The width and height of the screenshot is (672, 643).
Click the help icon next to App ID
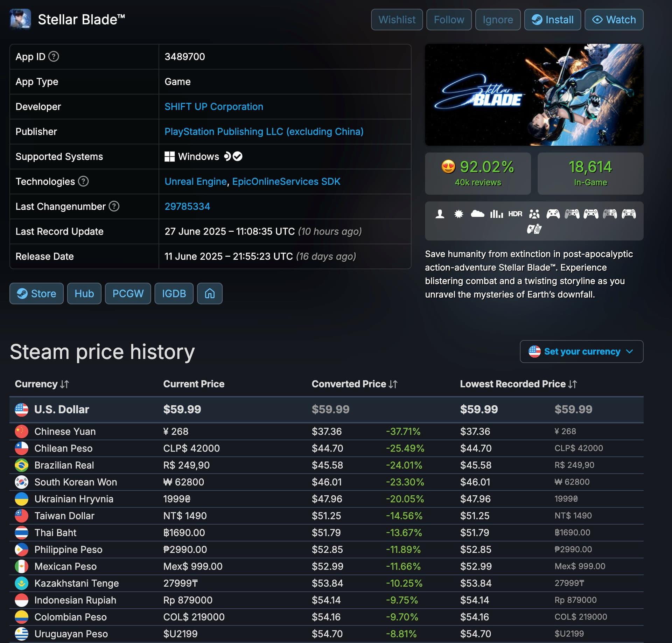coord(54,56)
